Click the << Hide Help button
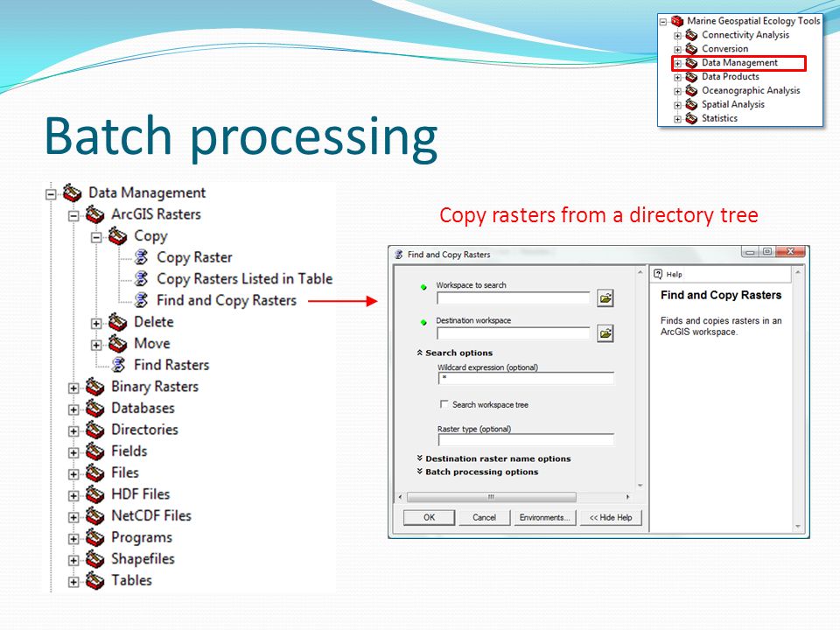This screenshot has height=630, width=840. pos(611,517)
